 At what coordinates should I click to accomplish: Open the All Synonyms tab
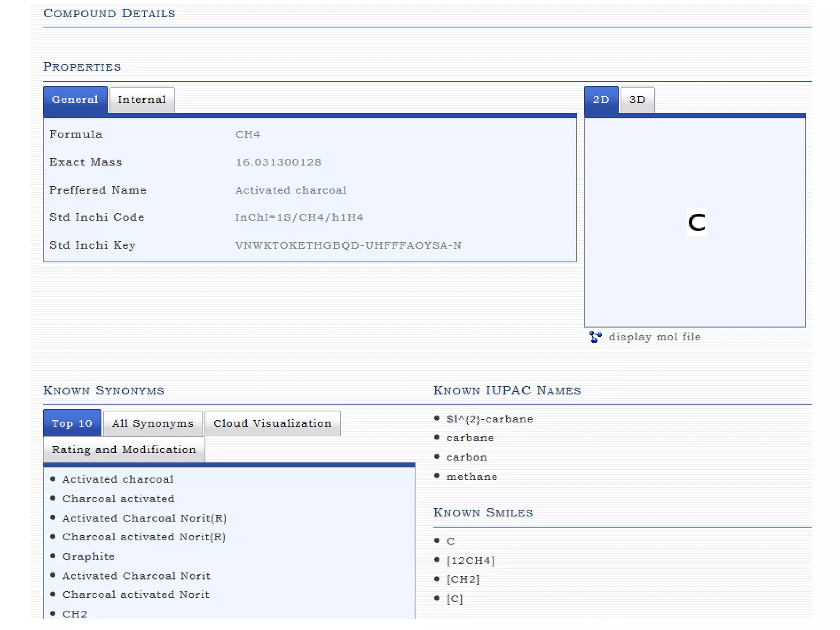coord(153,423)
